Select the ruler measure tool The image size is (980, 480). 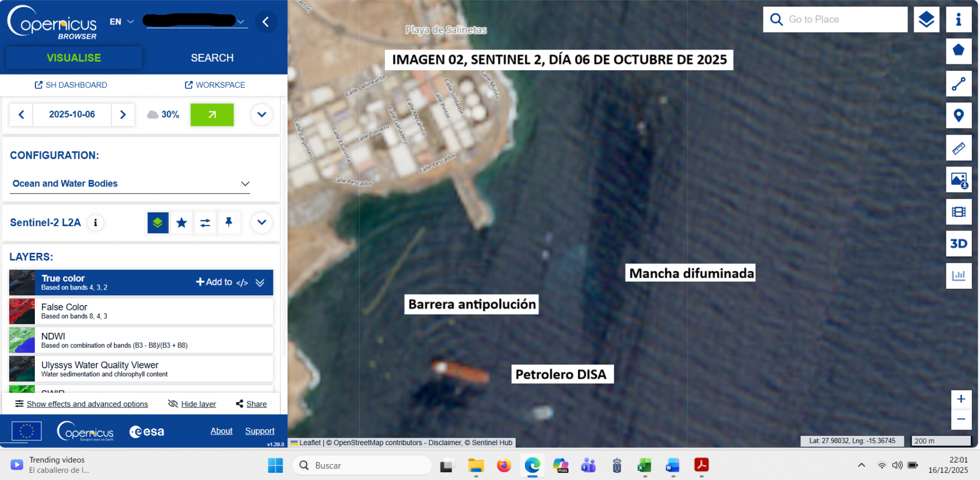(958, 148)
